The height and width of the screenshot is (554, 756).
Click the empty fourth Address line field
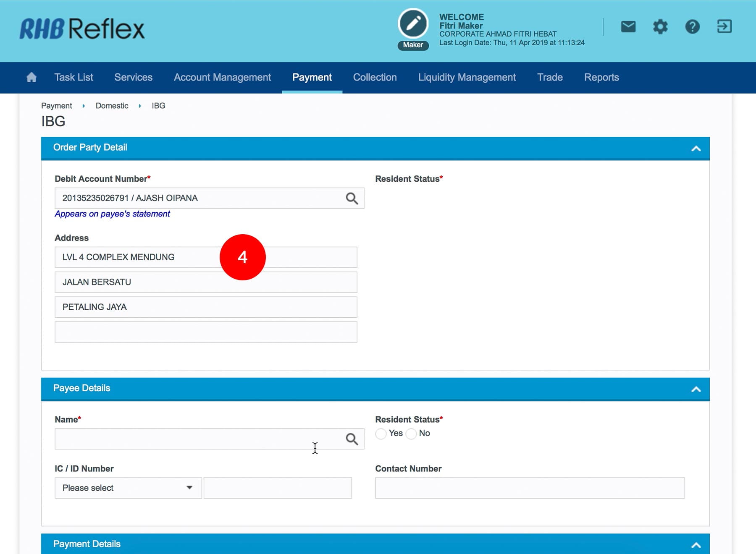coord(206,332)
